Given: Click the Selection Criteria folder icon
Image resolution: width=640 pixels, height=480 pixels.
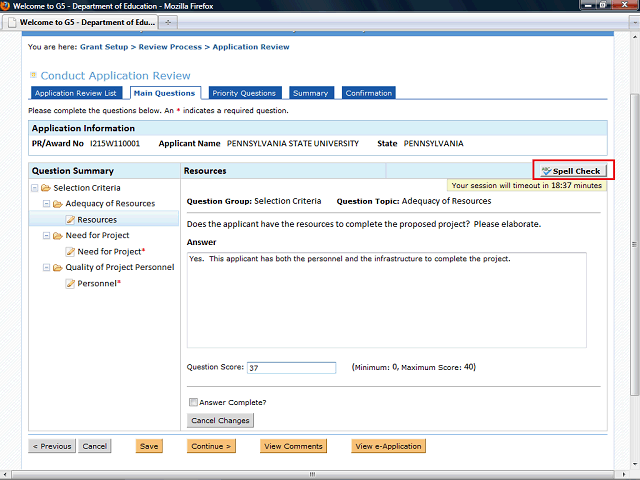Looking at the screenshot, I should [x=46, y=188].
